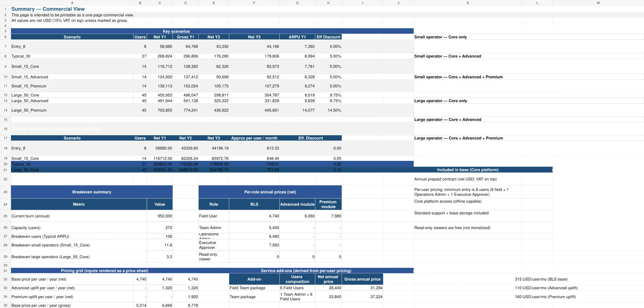The width and height of the screenshot is (644, 308).
Task: Click 'Premium uplift per user / year (net)' cell
Action: (72, 297)
